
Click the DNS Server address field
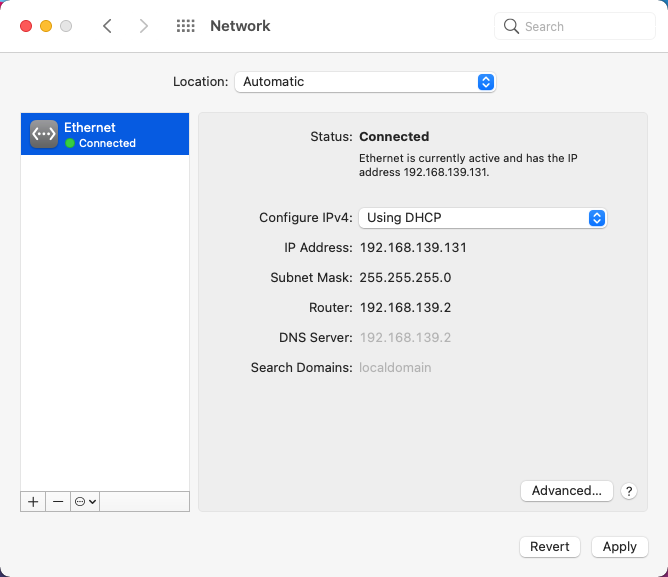(x=405, y=338)
